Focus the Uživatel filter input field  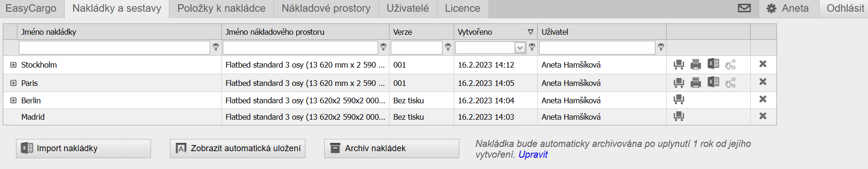tap(597, 47)
